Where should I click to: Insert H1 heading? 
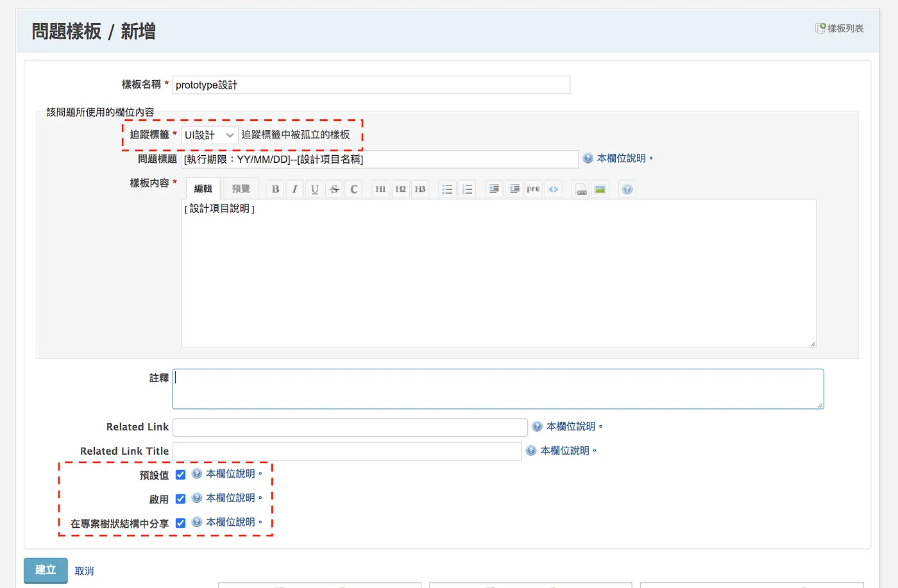[x=380, y=189]
